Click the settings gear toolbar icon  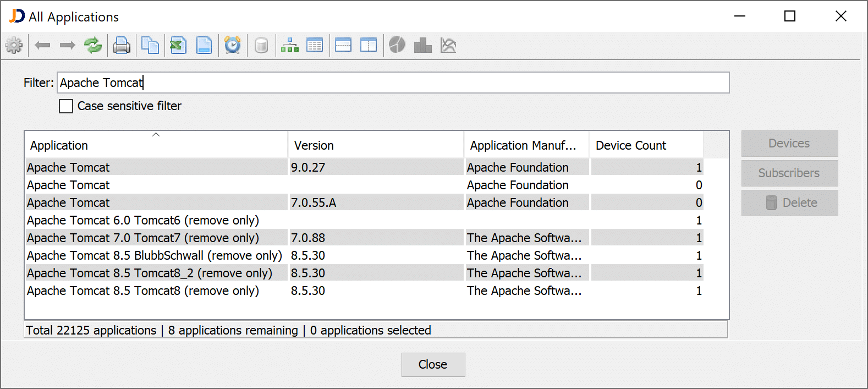(14, 45)
